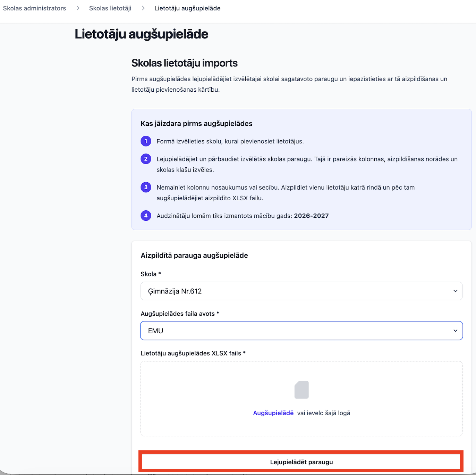Image resolution: width=476 pixels, height=475 pixels.
Task: Click the step 3 number badge
Action: click(x=146, y=187)
